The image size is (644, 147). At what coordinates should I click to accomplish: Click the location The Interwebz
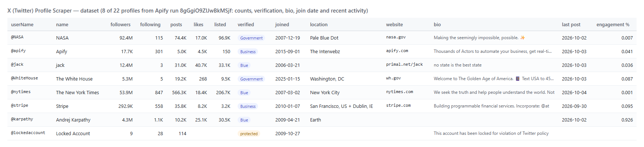point(325,52)
